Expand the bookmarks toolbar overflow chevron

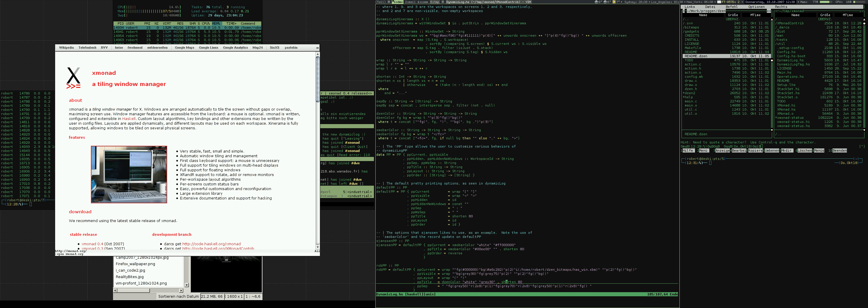(317, 48)
